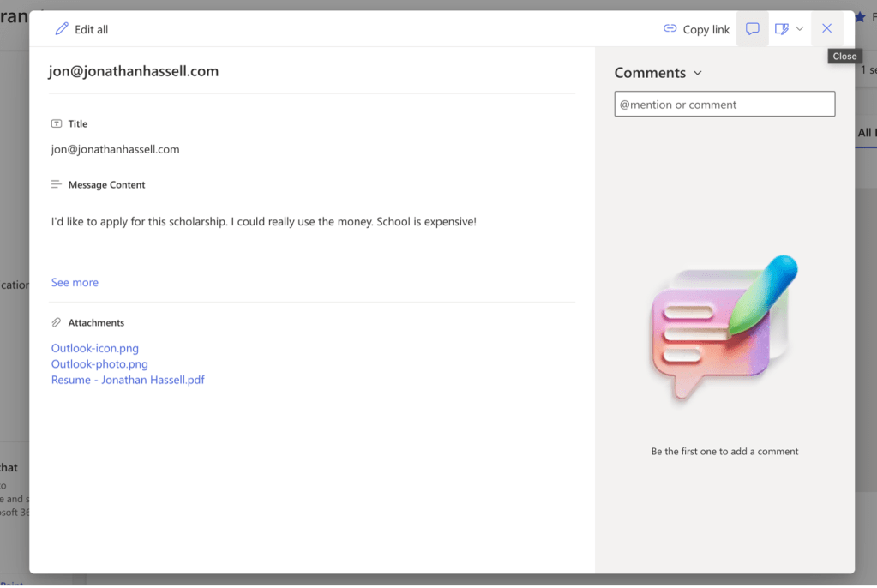This screenshot has width=877, height=588.
Task: Click the header jon@jonathanhassell.com heading
Action: coord(134,71)
